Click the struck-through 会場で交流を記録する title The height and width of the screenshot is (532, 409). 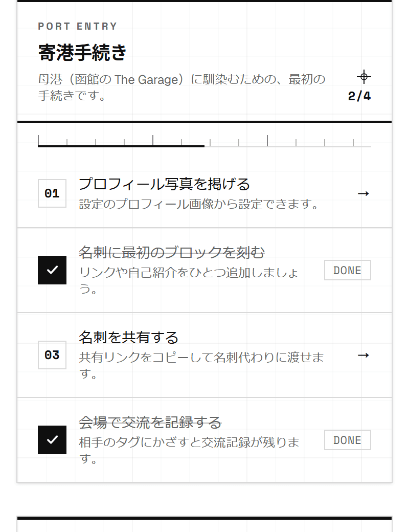(x=150, y=422)
